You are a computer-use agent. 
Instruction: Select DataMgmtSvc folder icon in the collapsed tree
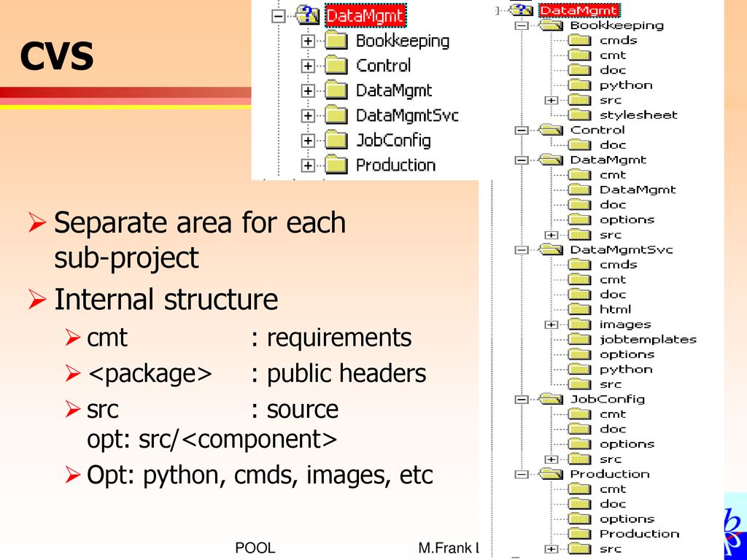tap(336, 115)
